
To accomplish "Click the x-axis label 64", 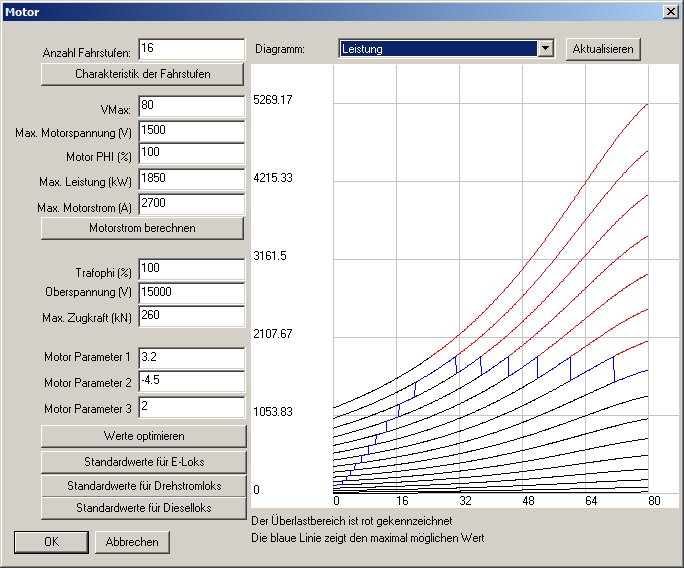I will pos(591,501).
